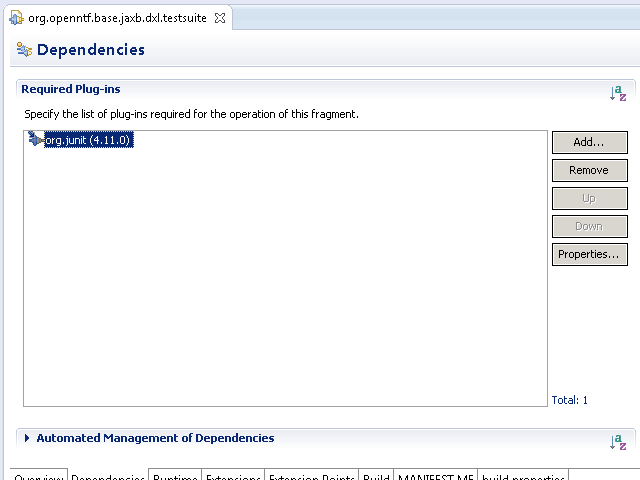Remove the selected plug-in
The height and width of the screenshot is (480, 640).
(x=589, y=170)
